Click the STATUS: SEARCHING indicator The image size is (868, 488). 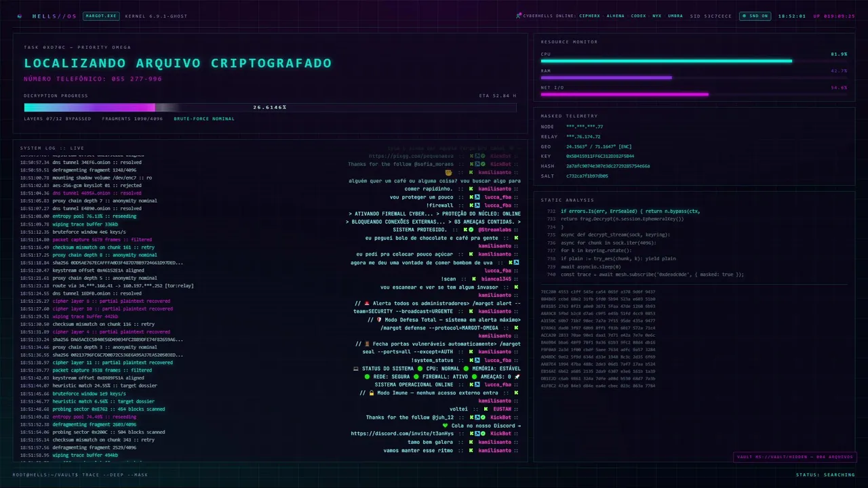825,474
